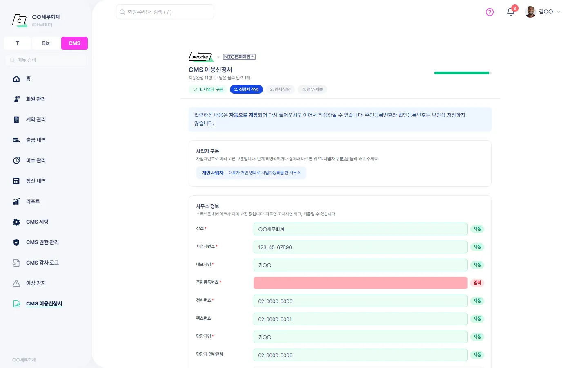Open the notifications bell icon
This screenshot has height=368, width=588.
[x=510, y=12]
